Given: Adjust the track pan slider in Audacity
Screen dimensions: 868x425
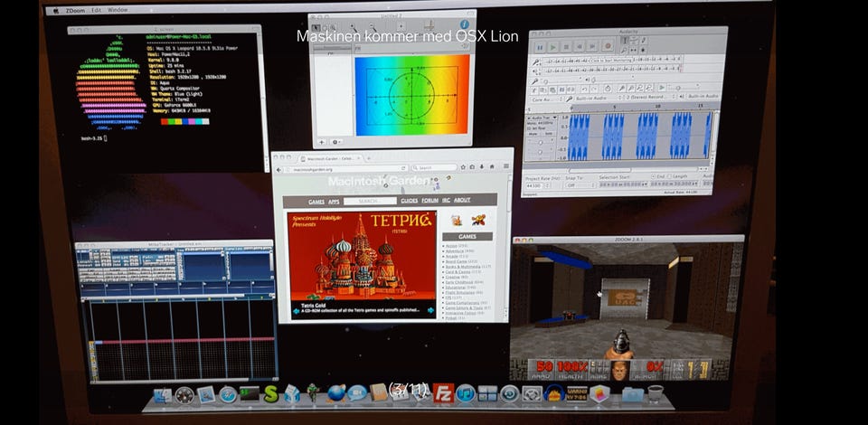Looking at the screenshot, I should [x=541, y=152].
